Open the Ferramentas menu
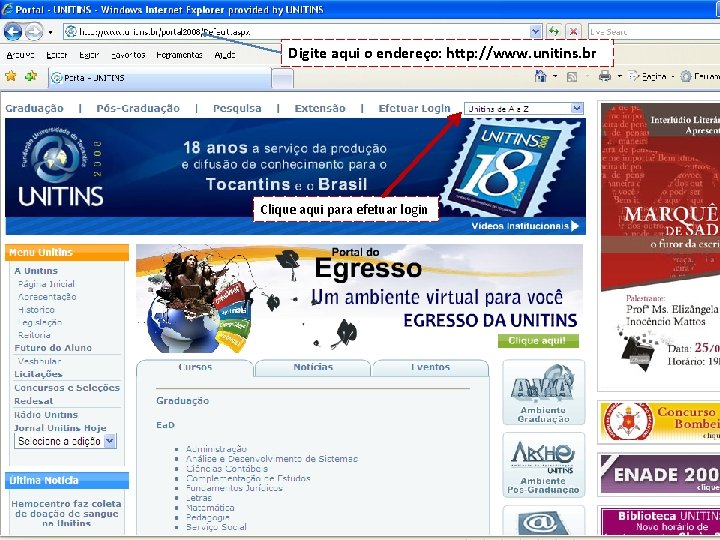Viewport: 720px width, 540px height. coord(180,55)
